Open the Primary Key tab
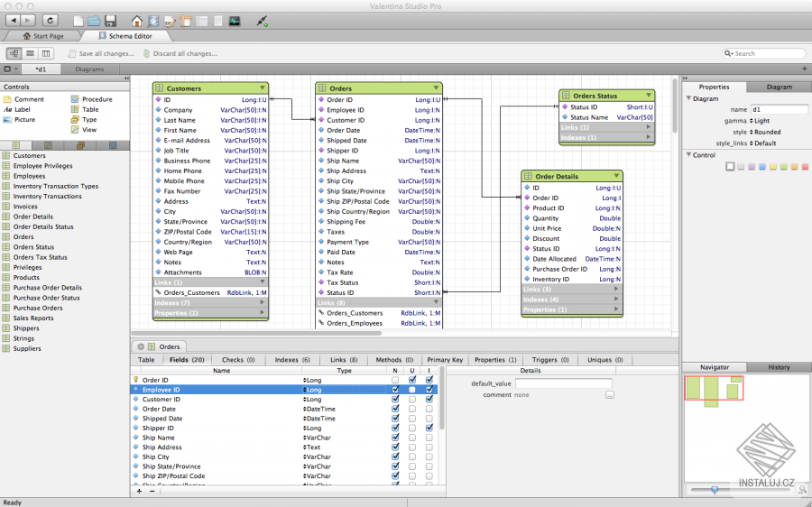The width and height of the screenshot is (812, 507). [444, 360]
